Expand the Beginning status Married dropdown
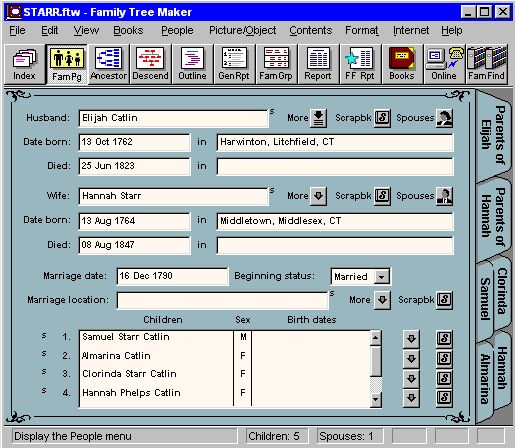This screenshot has width=515, height=448. (x=382, y=277)
